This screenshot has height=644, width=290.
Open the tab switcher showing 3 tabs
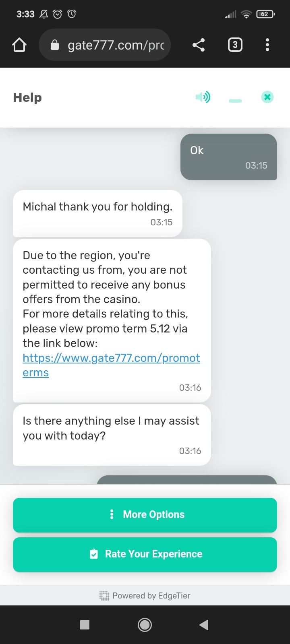235,45
